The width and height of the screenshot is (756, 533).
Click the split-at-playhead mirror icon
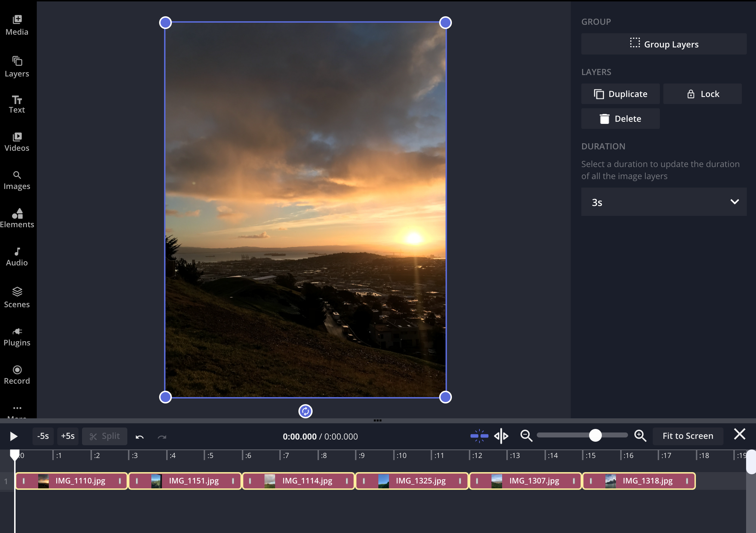tap(501, 436)
